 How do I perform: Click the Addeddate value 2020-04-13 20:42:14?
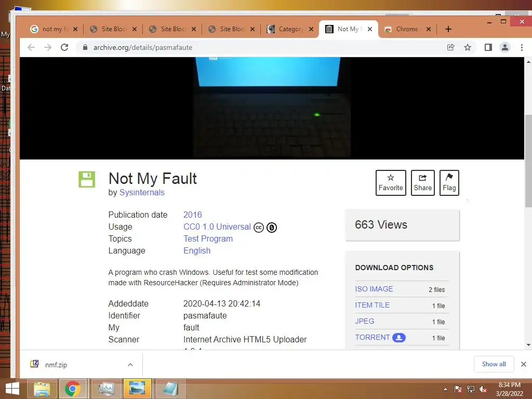coord(222,303)
